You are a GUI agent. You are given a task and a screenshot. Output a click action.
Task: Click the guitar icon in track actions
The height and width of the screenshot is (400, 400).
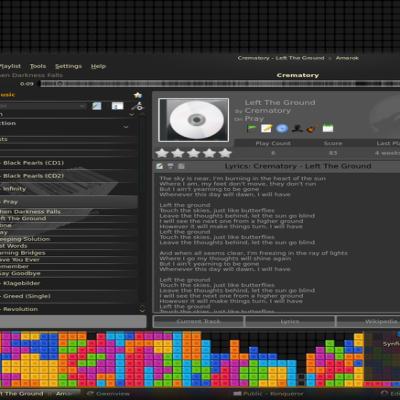(312, 128)
